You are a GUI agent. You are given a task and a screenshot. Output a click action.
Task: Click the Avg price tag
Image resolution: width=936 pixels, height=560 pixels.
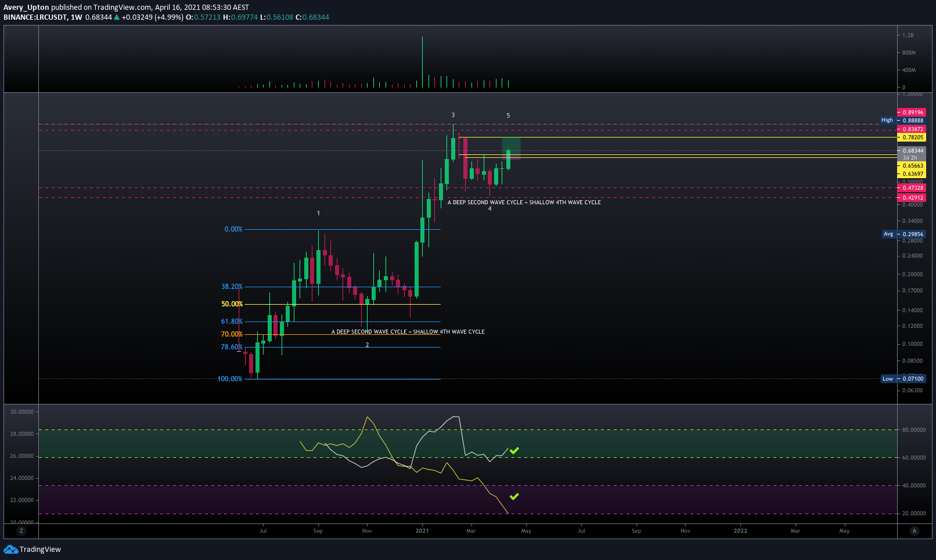(888, 234)
